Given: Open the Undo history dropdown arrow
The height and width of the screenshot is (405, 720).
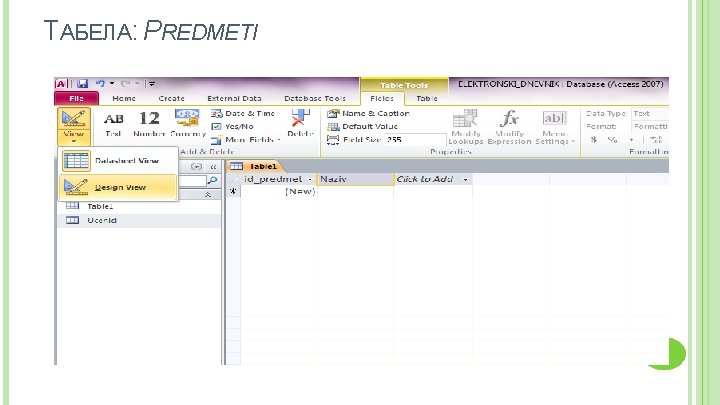Looking at the screenshot, I should tap(112, 84).
